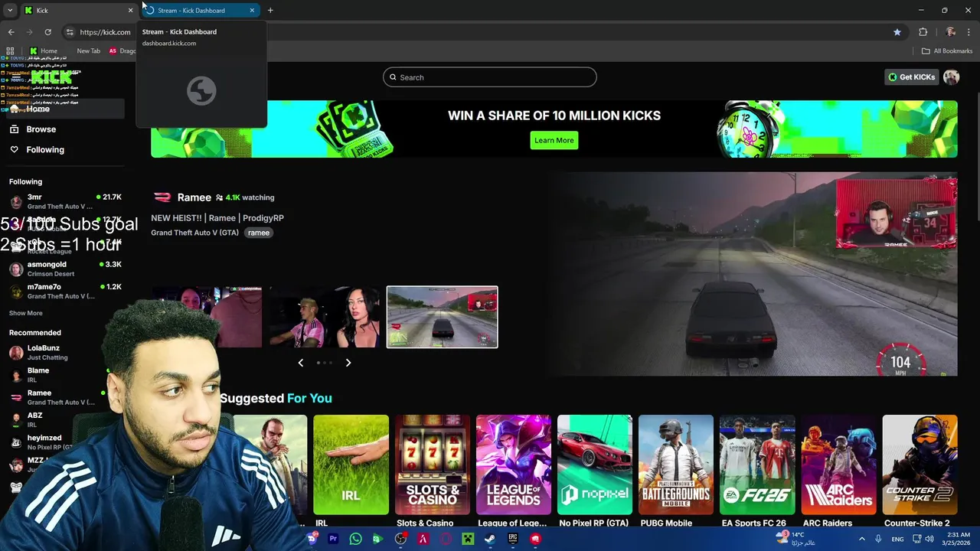The width and height of the screenshot is (980, 551).
Task: Go to next featured stream arrow
Action: coord(348,363)
